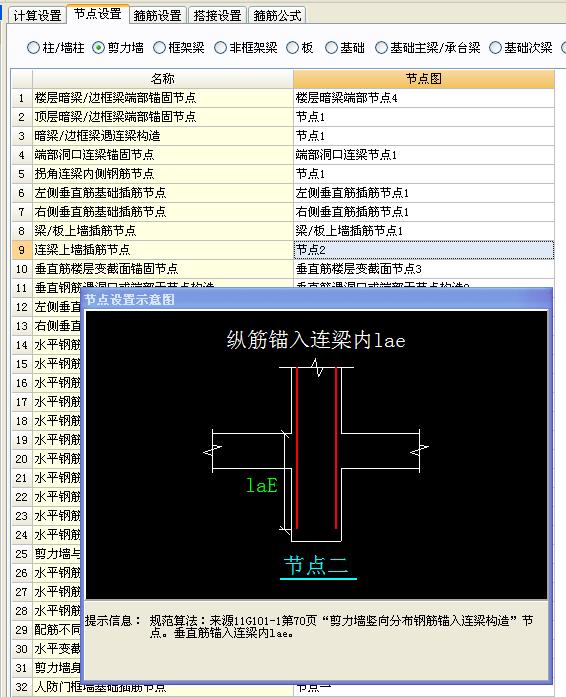
Task: Click the 节点2 cell in row 9
Action: [x=424, y=250]
